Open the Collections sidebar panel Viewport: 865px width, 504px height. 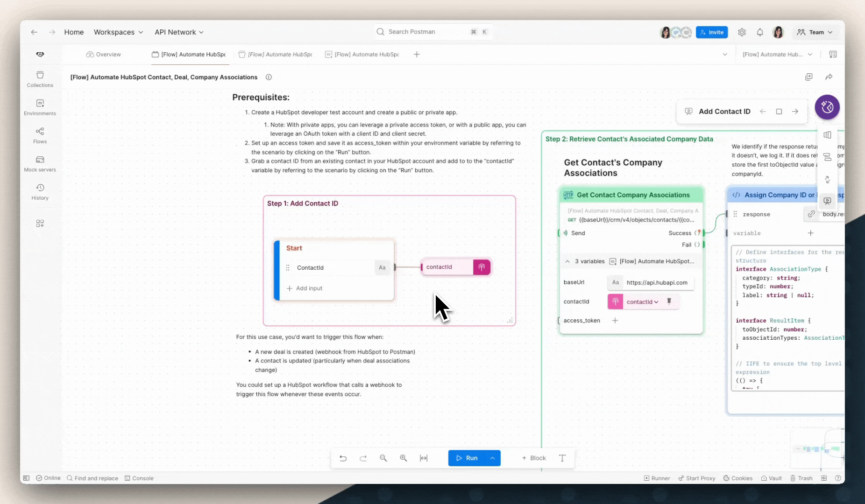point(40,79)
